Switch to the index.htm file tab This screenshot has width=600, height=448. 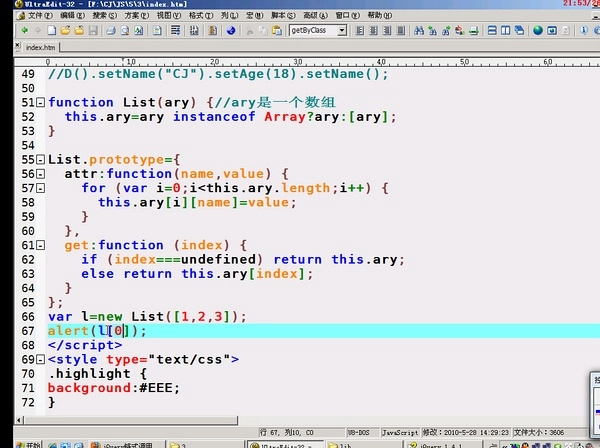[x=41, y=47]
